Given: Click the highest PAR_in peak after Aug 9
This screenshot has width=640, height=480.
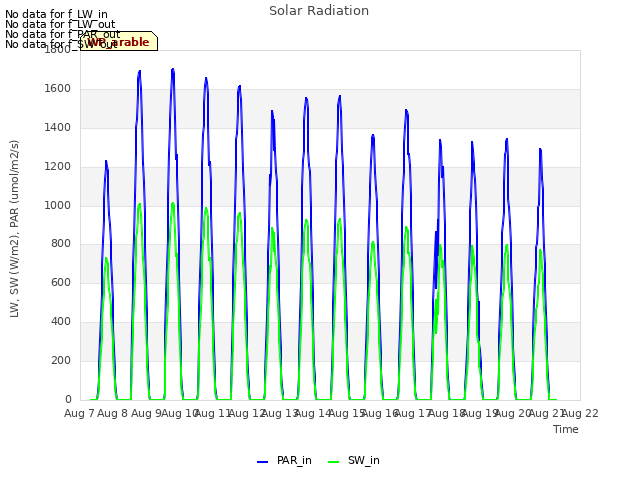Looking at the screenshot, I should (173, 69).
